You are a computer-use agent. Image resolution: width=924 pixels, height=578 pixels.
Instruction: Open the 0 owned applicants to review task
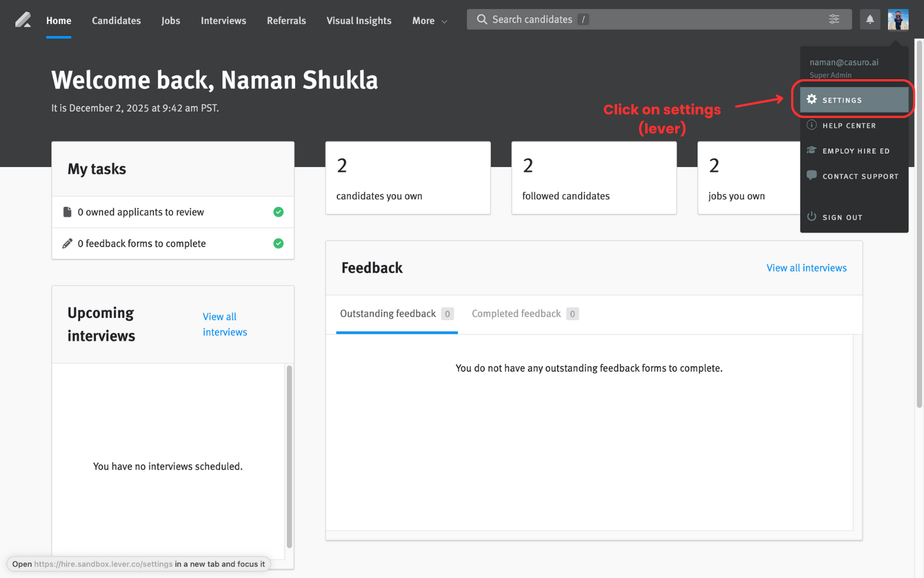(173, 212)
